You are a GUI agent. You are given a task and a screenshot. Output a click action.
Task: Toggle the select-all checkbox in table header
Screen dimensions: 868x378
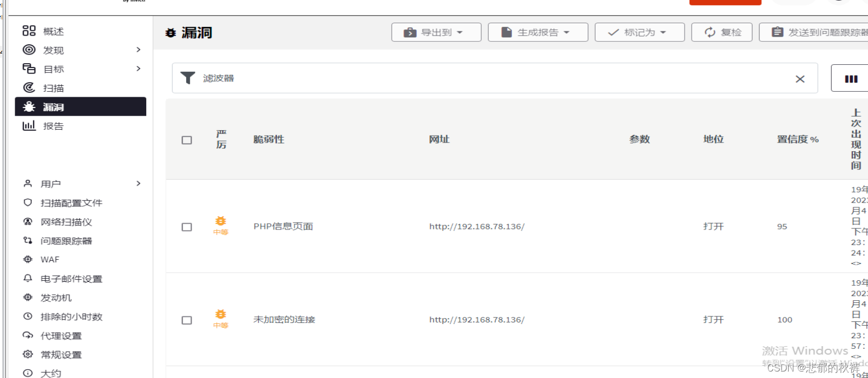point(187,140)
